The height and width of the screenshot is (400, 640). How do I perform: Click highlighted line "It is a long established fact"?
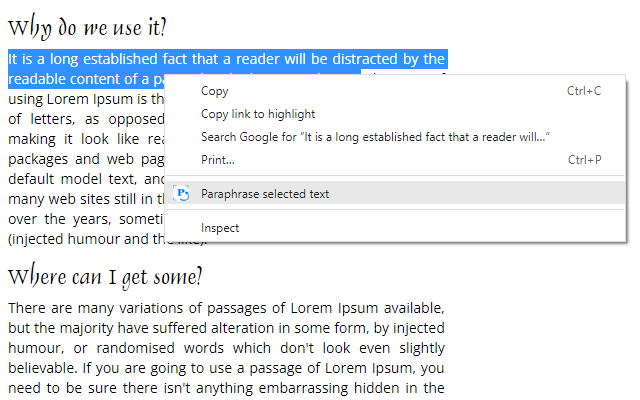[x=226, y=59]
